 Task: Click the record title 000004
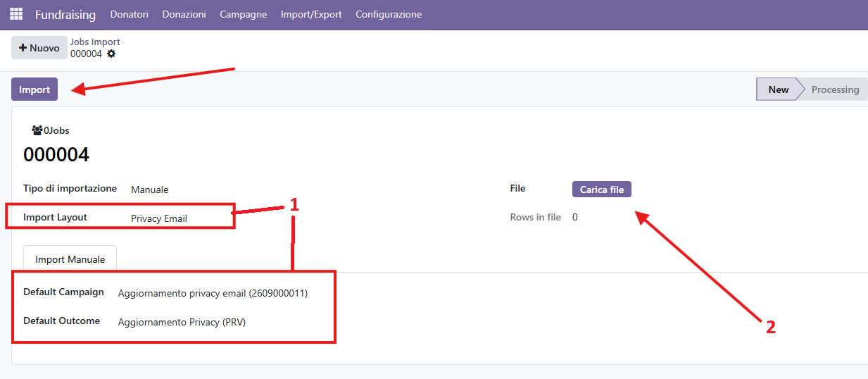[x=56, y=154]
